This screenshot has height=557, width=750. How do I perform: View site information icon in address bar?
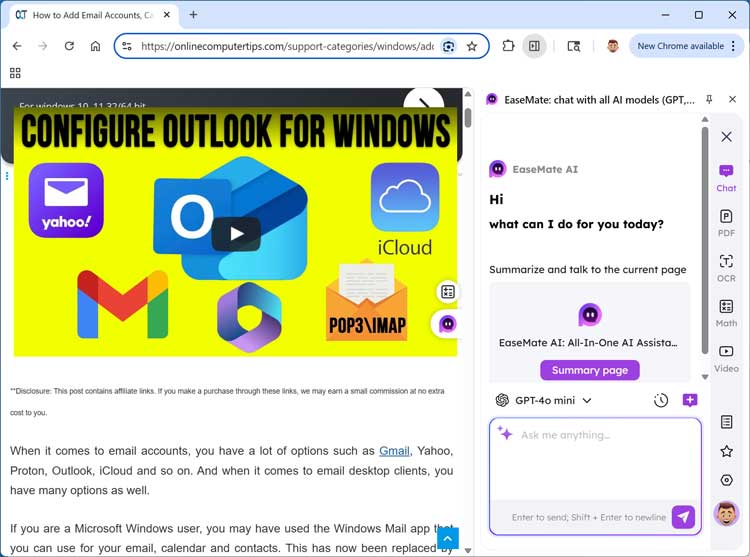(127, 46)
